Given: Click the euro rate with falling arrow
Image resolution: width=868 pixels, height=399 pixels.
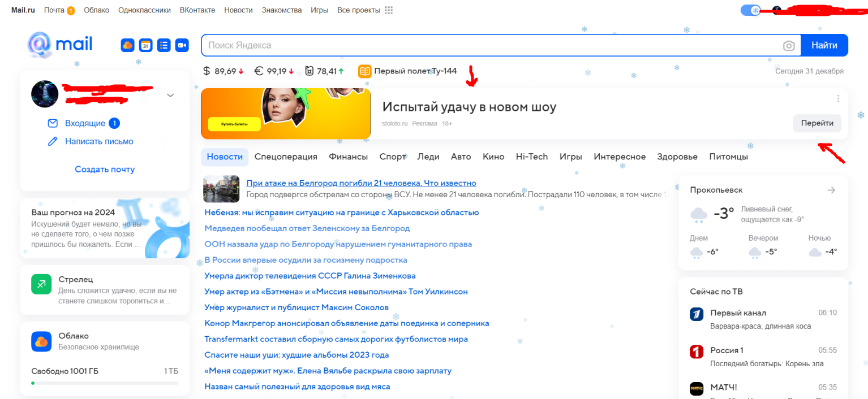Looking at the screenshot, I should 274,71.
